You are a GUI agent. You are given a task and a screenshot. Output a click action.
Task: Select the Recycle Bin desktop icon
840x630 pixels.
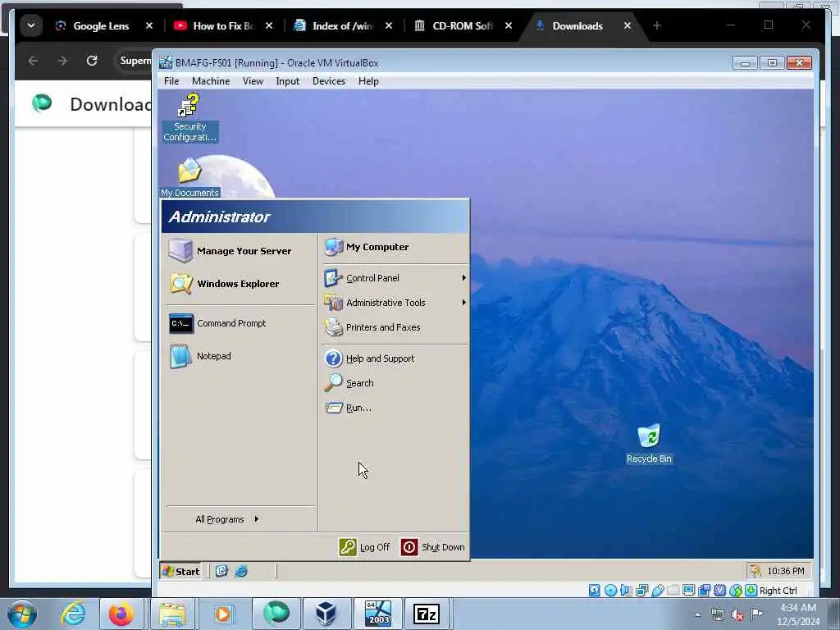point(649,444)
